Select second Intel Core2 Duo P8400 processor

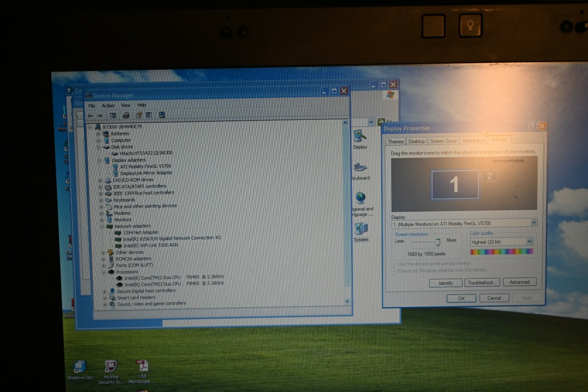pyautogui.click(x=174, y=284)
